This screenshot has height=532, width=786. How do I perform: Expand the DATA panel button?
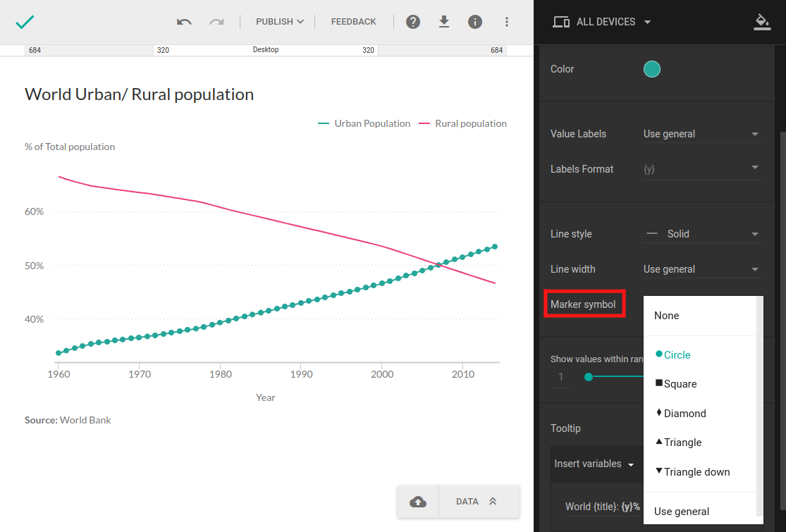[479, 502]
